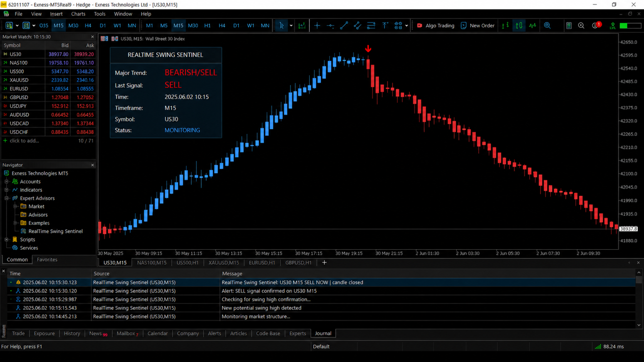Toggle the M5 timeframe button
644x362 pixels.
coord(164,25)
